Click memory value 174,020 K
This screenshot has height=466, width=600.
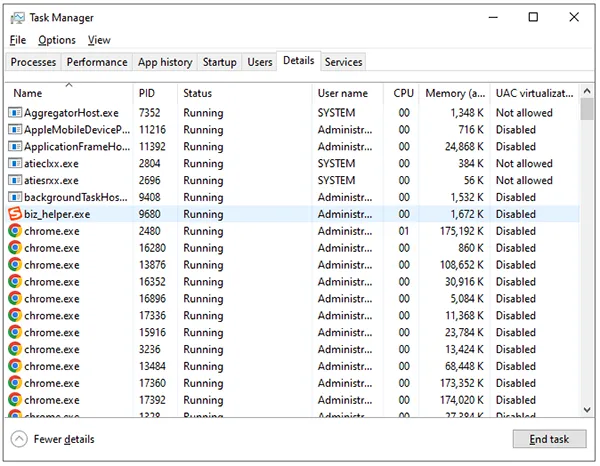tap(462, 400)
